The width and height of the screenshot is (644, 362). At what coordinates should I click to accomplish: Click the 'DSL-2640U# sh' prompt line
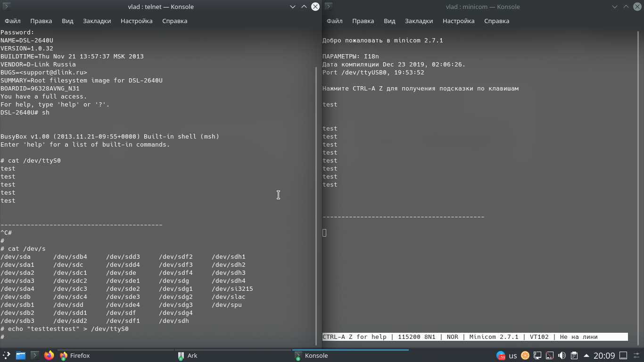(25, 113)
